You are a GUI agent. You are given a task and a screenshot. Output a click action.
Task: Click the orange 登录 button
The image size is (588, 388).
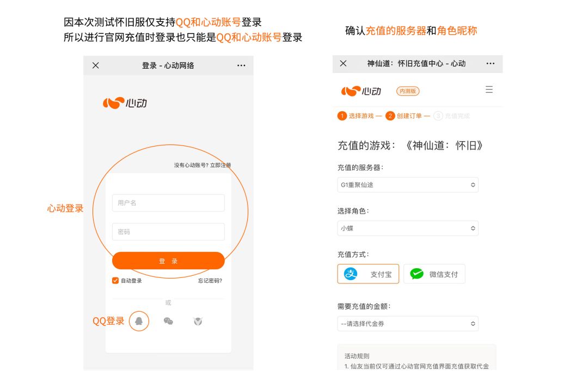coord(168,261)
